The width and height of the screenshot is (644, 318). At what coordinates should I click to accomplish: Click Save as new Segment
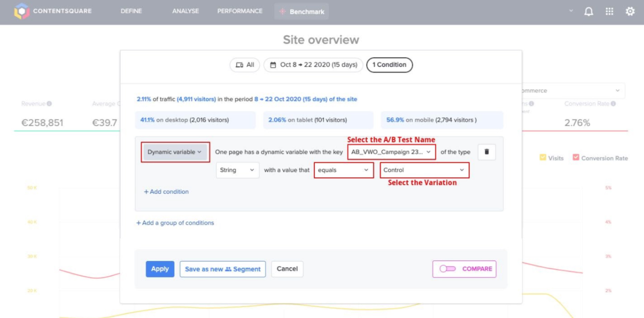(x=223, y=269)
